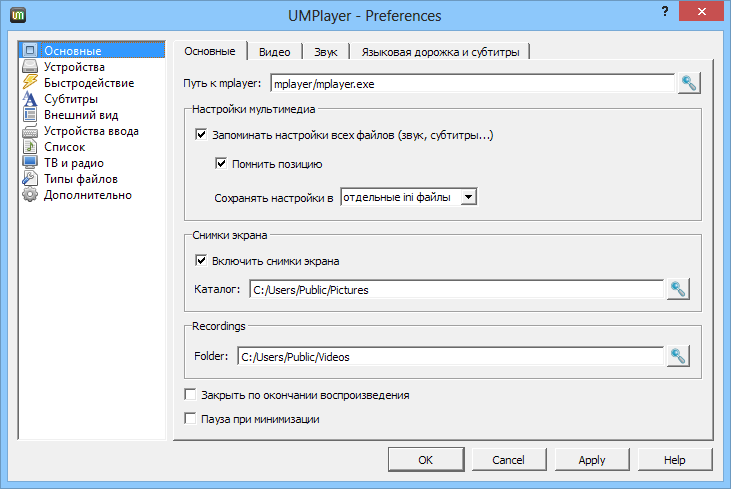Open the Языковая дорожка и субтитры tab
Viewport: 731px width, 489px height.
(x=440, y=52)
